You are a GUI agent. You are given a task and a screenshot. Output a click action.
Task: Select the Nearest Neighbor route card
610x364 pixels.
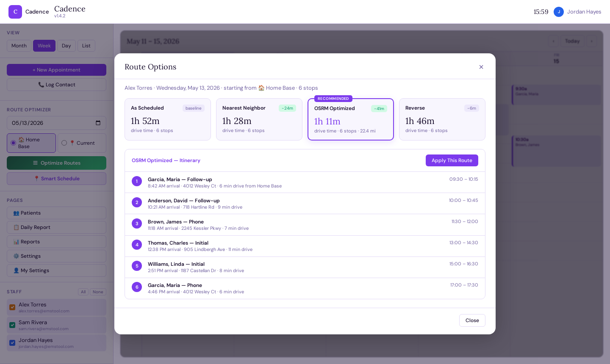click(259, 119)
